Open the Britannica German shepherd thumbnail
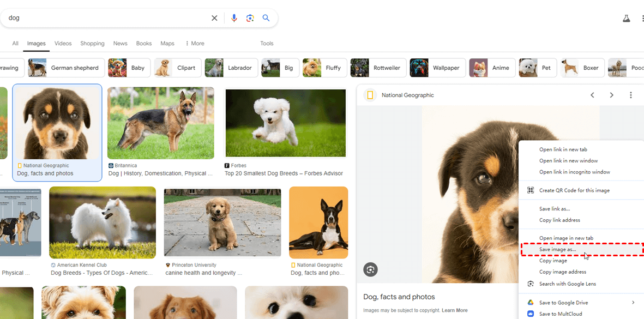This screenshot has width=644, height=319. pos(160,123)
